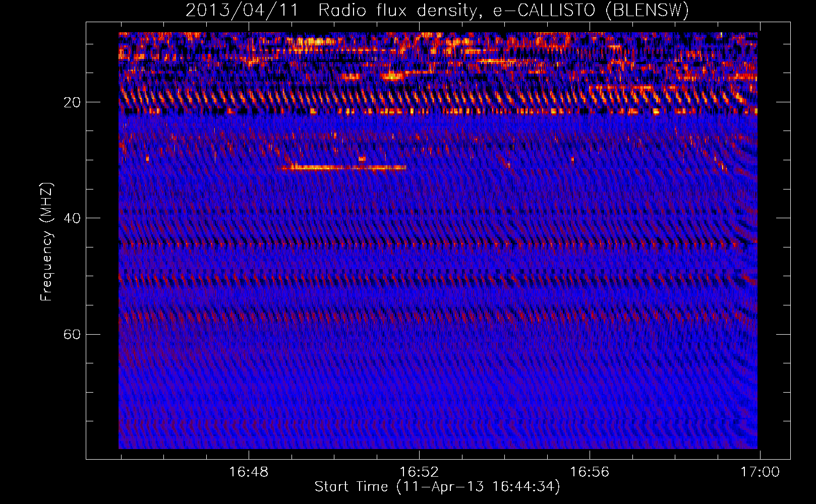Click the 'Frequency (MHZ)' axis label
This screenshot has height=504, width=816.
click(x=46, y=241)
